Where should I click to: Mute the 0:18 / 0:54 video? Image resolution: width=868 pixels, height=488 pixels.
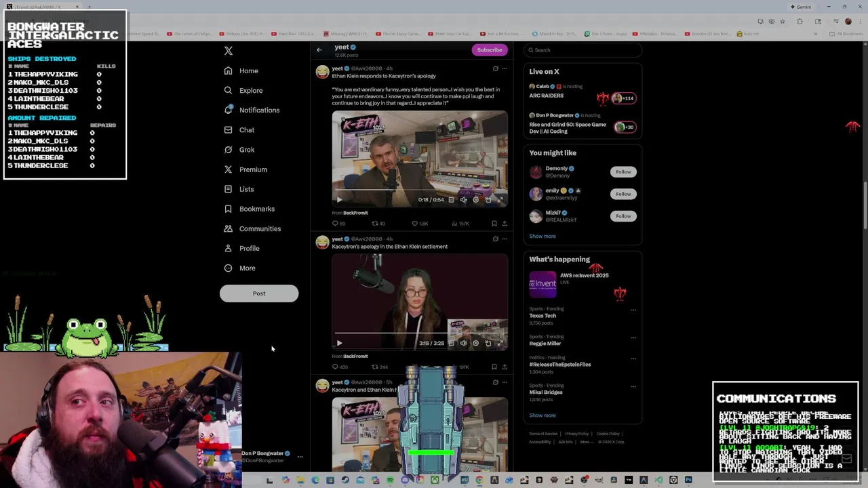click(x=464, y=200)
